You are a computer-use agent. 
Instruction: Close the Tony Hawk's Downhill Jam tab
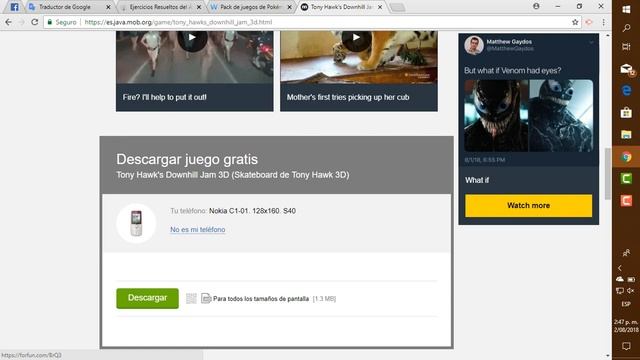point(380,7)
